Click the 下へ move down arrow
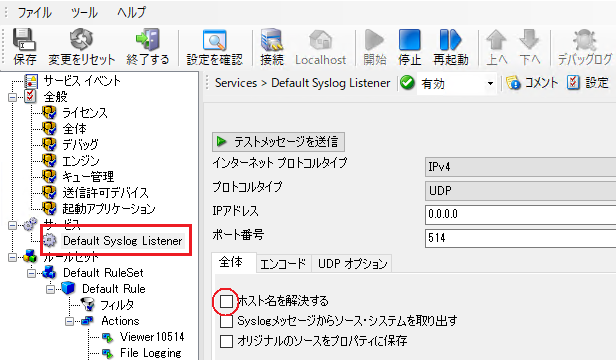 click(530, 40)
